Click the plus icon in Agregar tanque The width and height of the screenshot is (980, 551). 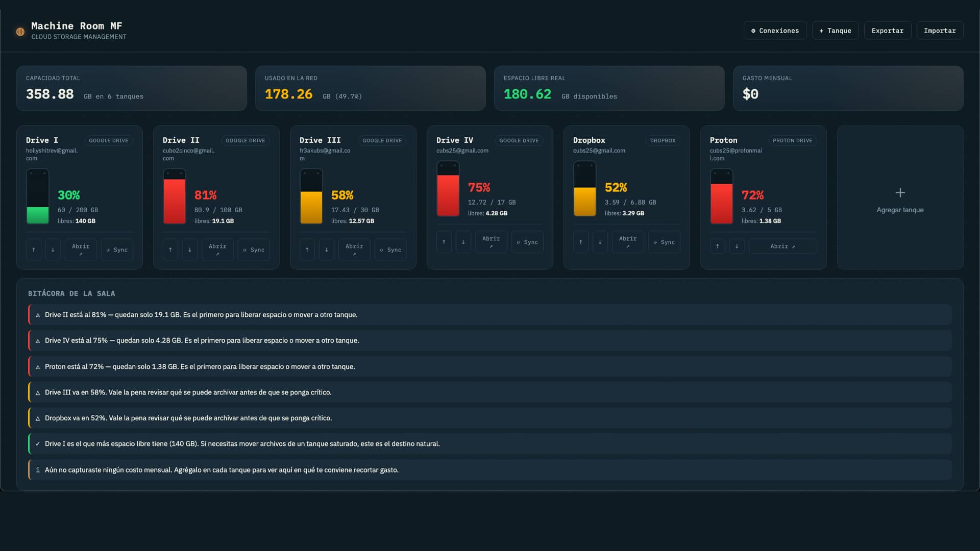point(900,193)
